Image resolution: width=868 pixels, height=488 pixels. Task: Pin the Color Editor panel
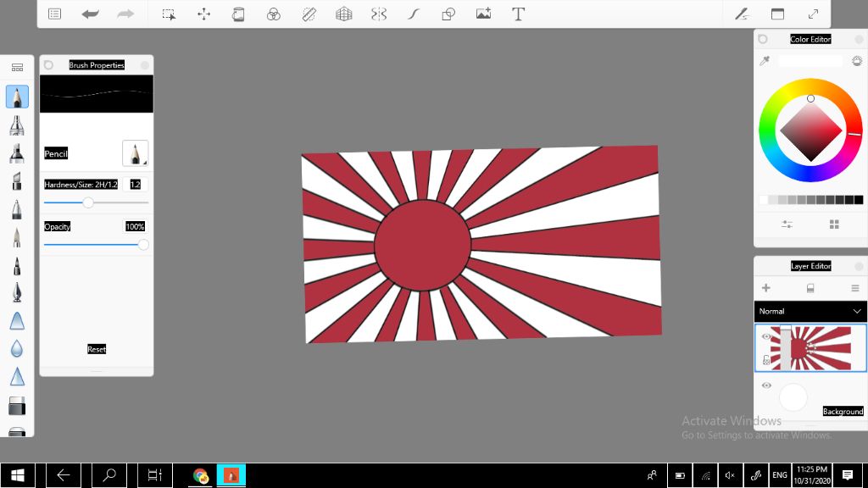click(763, 39)
